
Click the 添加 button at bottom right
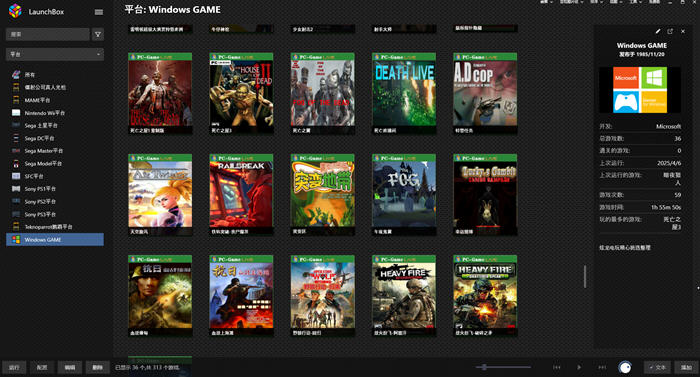click(x=686, y=367)
